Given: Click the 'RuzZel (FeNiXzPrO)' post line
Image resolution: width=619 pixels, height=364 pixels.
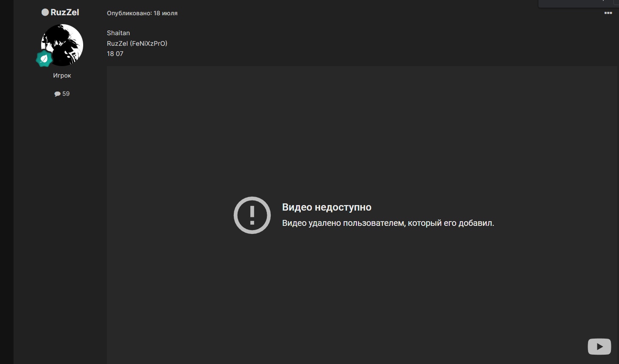Looking at the screenshot, I should pos(137,43).
